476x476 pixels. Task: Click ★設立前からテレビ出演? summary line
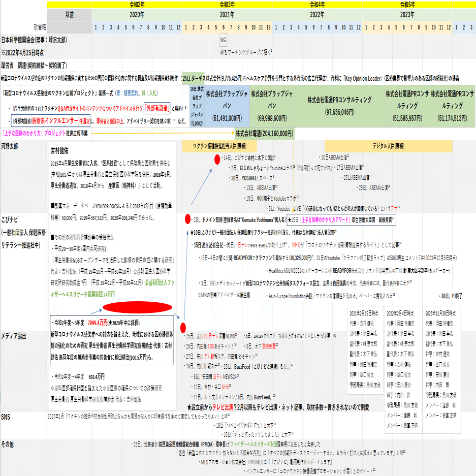(x=278, y=407)
